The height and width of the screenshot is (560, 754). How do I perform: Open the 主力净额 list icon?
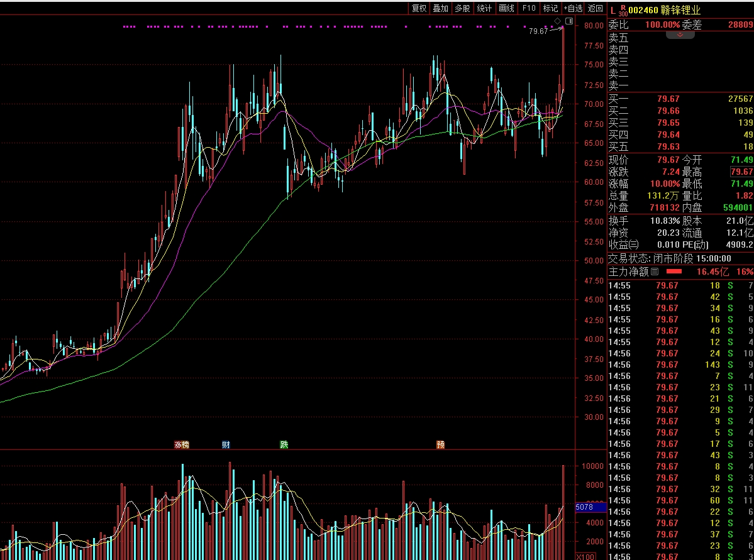tap(655, 272)
